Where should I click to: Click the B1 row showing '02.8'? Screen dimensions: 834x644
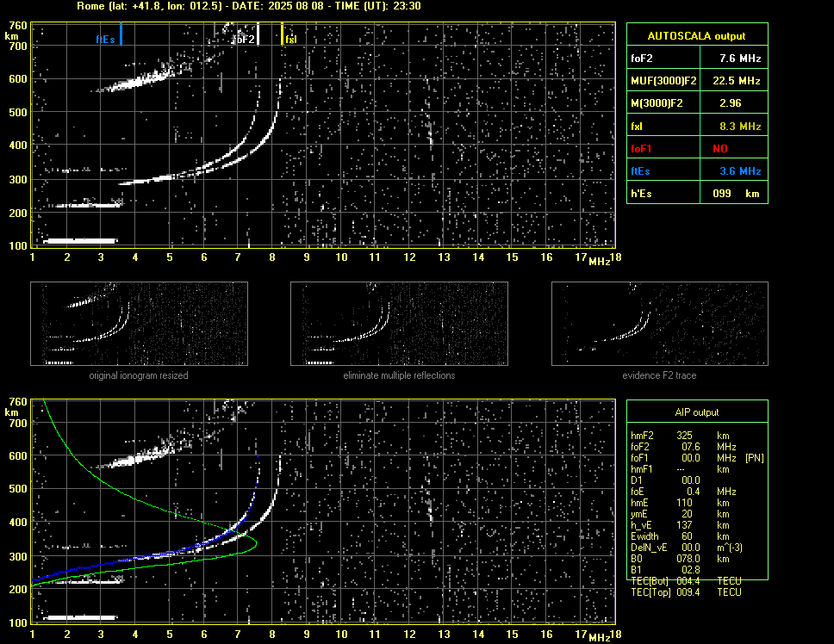(665, 570)
